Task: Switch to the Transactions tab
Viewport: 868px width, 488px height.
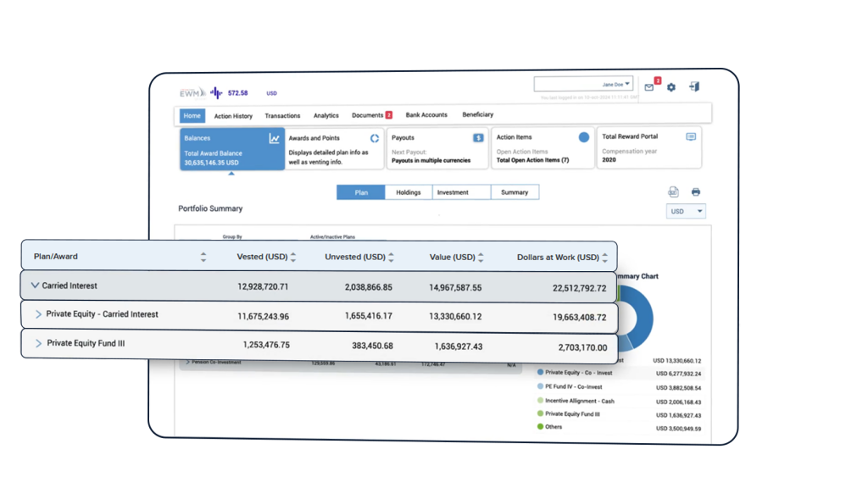Action: (x=282, y=115)
